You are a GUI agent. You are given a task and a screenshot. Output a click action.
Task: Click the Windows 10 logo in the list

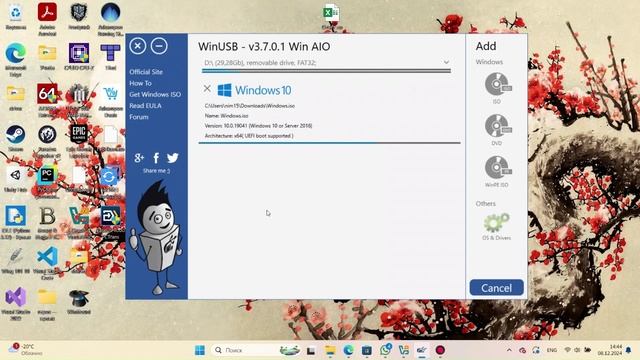coord(254,90)
